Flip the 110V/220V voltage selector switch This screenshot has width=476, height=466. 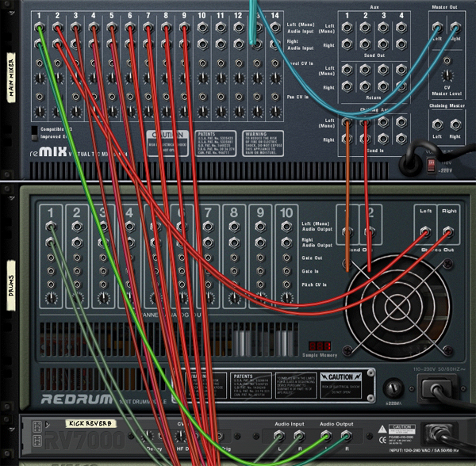pyautogui.click(x=432, y=166)
